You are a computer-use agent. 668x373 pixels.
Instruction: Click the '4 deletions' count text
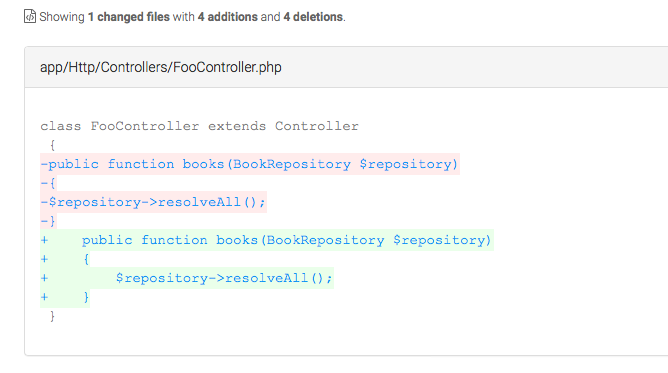click(313, 17)
